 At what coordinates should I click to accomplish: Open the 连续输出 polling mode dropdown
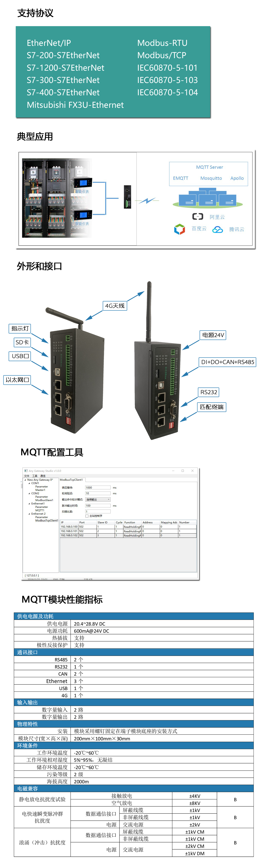click(98, 499)
